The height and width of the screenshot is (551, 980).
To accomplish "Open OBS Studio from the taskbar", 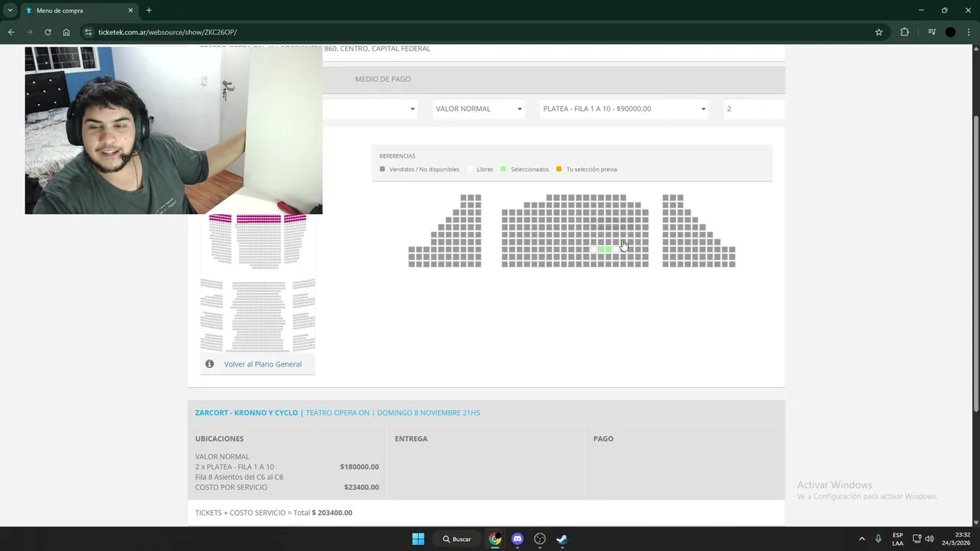I will tap(540, 539).
